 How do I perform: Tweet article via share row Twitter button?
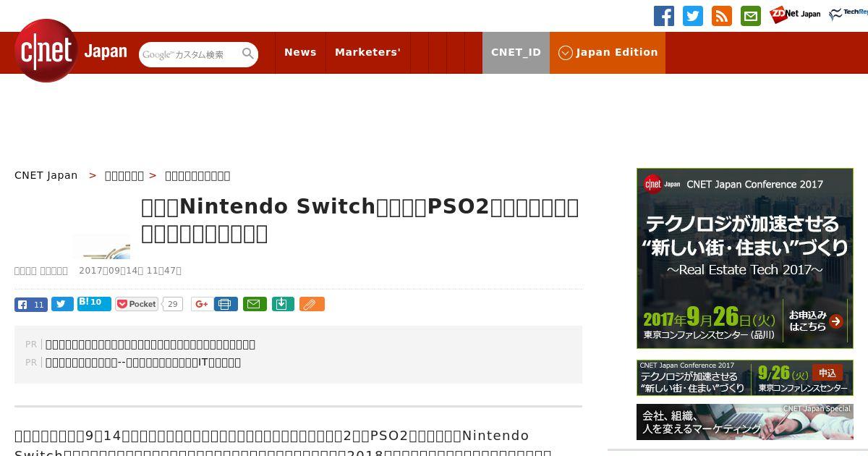62,304
